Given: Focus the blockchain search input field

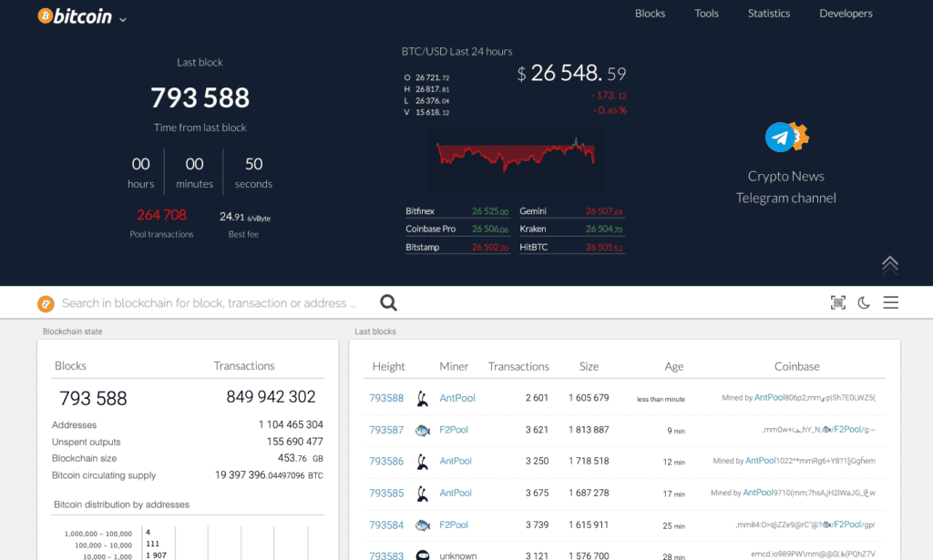Looking at the screenshot, I should (x=210, y=303).
